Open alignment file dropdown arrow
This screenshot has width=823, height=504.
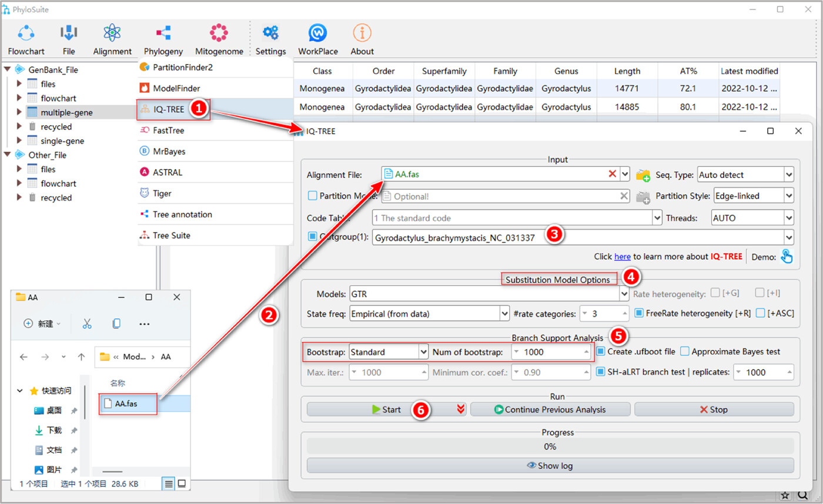pos(625,174)
